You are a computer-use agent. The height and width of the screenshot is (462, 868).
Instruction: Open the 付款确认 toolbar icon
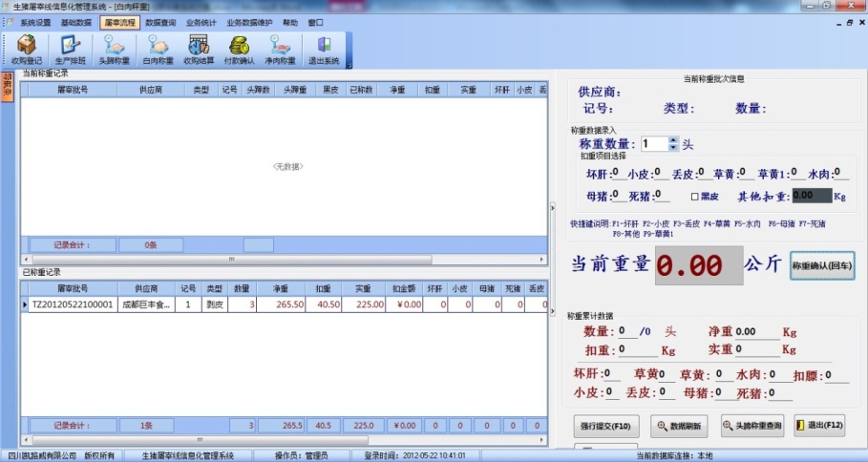(239, 50)
